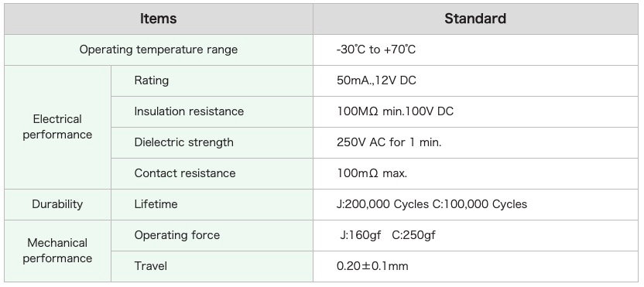Select the 50mA.,12V DC value
Screen dimensions: 644x287
(x=376, y=80)
